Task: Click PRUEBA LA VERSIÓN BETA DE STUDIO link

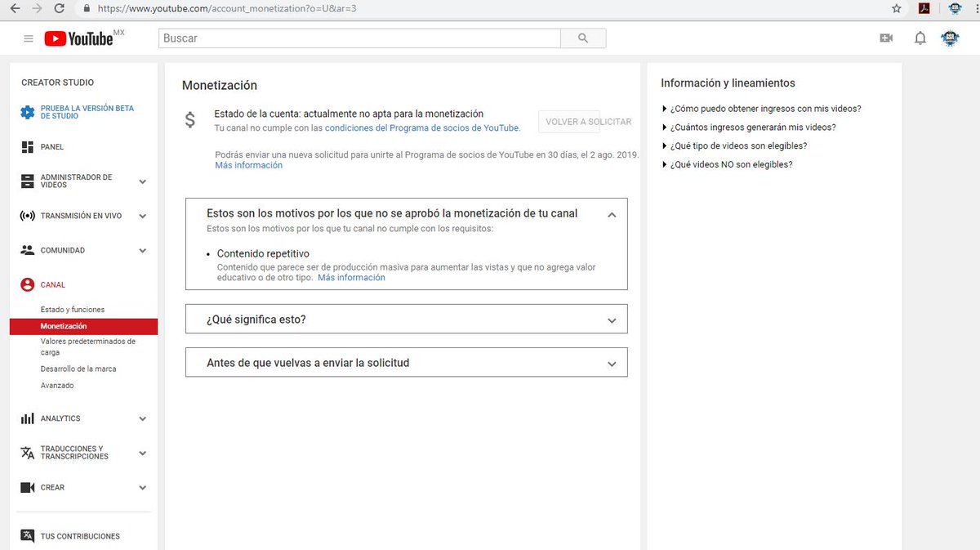Action: tap(87, 112)
